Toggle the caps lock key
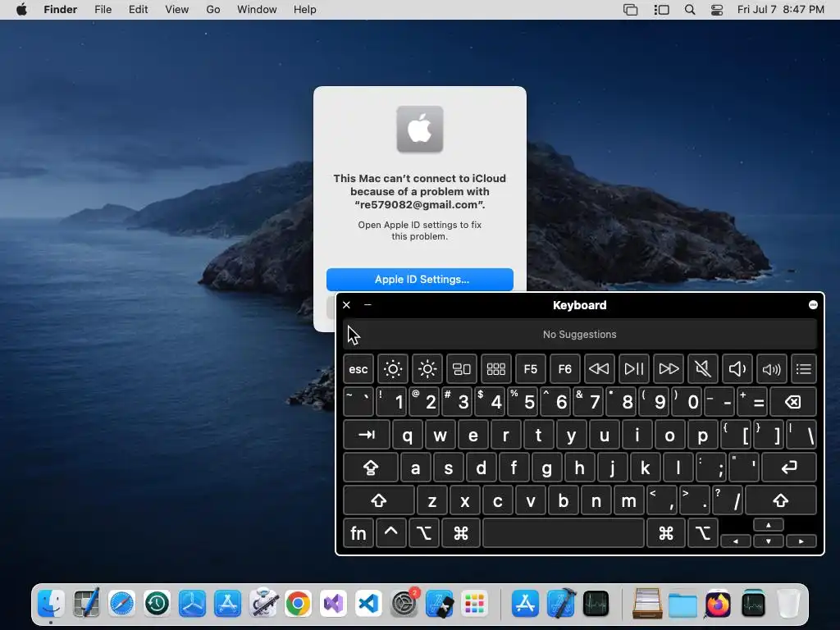 coord(371,468)
